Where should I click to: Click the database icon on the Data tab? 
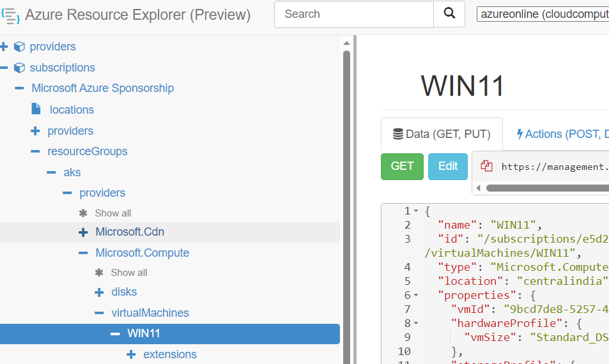[x=397, y=134]
